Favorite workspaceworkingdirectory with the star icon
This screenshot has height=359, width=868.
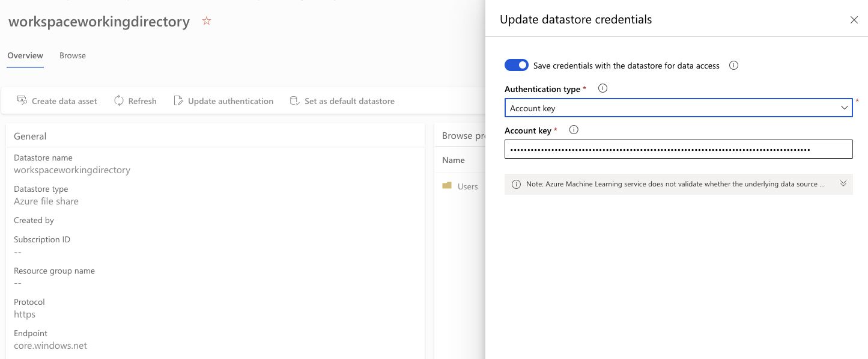pyautogui.click(x=207, y=21)
